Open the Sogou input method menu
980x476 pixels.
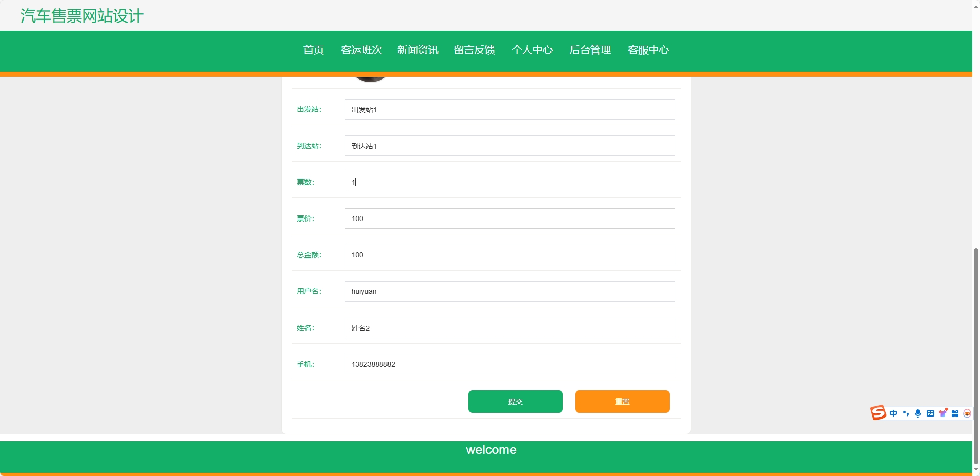[x=878, y=413]
